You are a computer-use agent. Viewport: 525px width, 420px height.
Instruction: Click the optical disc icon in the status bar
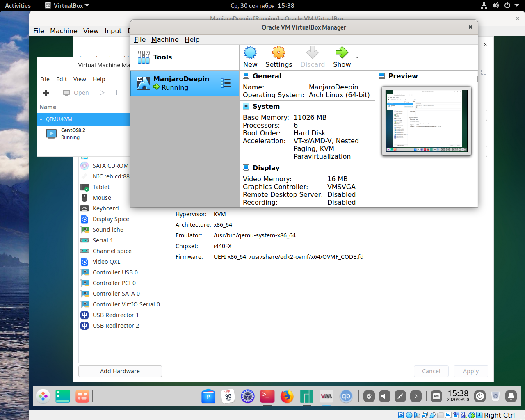410,415
